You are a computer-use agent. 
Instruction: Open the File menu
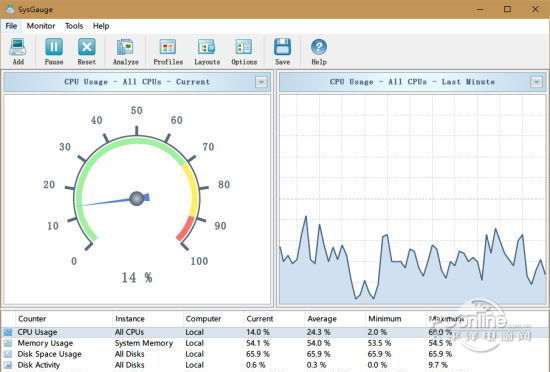(x=11, y=26)
